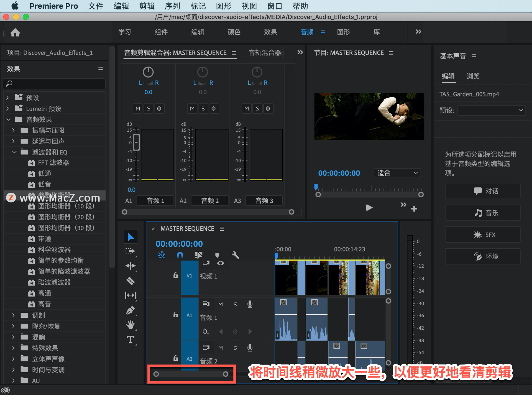This screenshot has width=532, height=395.
Task: Collapse the 滤波器和 EQ folder
Action: (14, 152)
